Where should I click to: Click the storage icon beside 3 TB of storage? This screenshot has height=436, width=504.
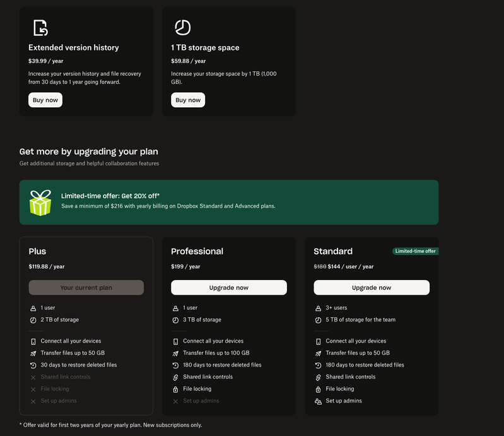coord(176,320)
